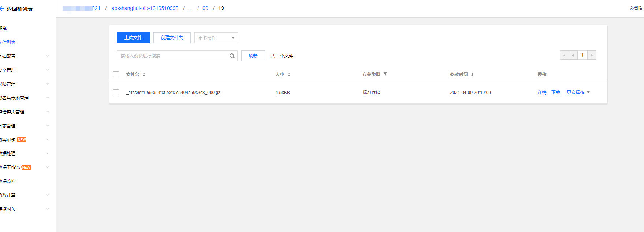Viewport: 644px width, 232px height.
Task: Click the 2021-04-09 20:10:09 timestamp
Action: pyautogui.click(x=470, y=93)
